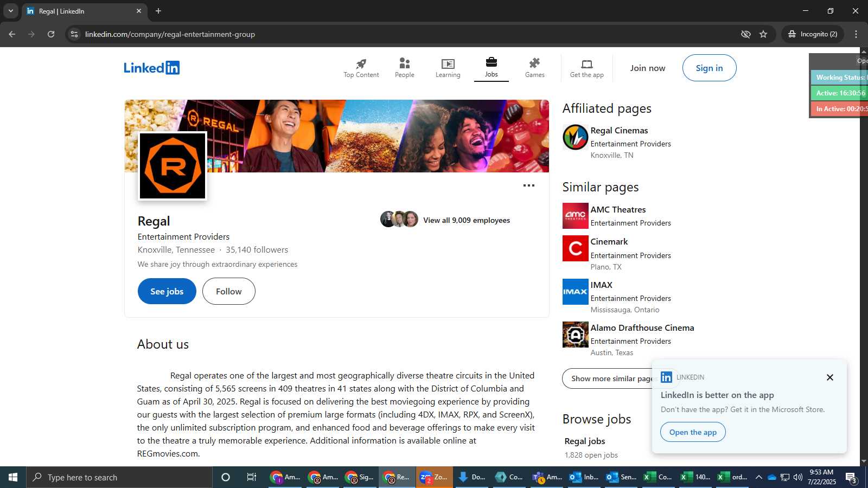Close the Regal LinkedIn tab
Viewport: 868px width, 488px height.
pos(139,11)
